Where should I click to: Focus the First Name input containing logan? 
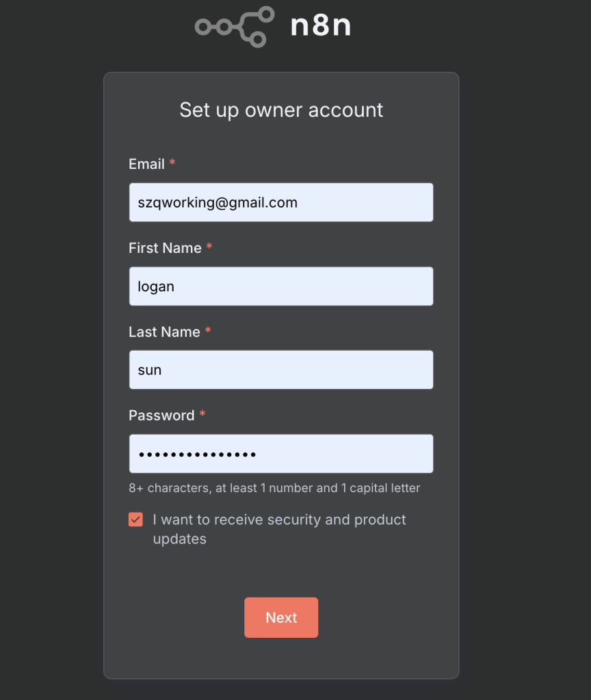click(x=281, y=286)
